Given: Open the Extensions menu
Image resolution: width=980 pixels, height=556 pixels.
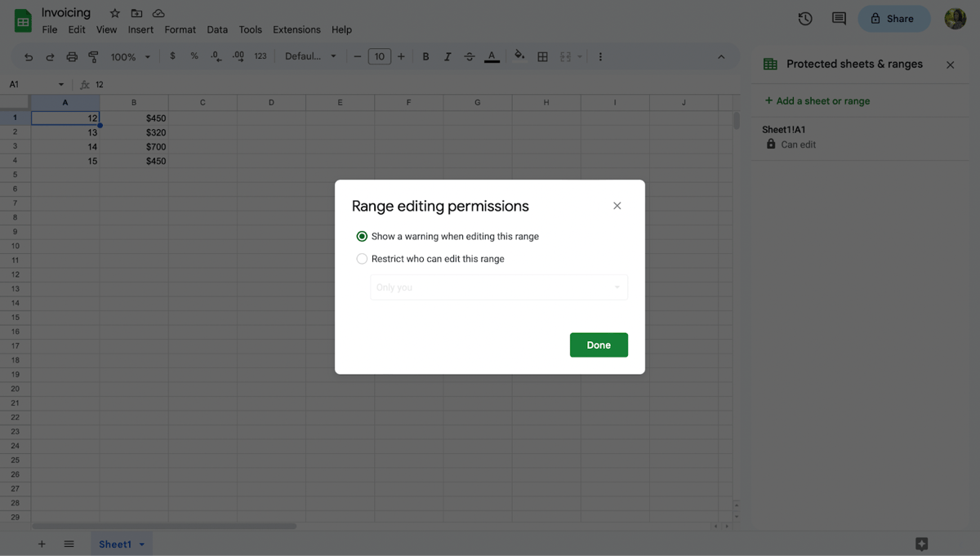Looking at the screenshot, I should click(296, 29).
